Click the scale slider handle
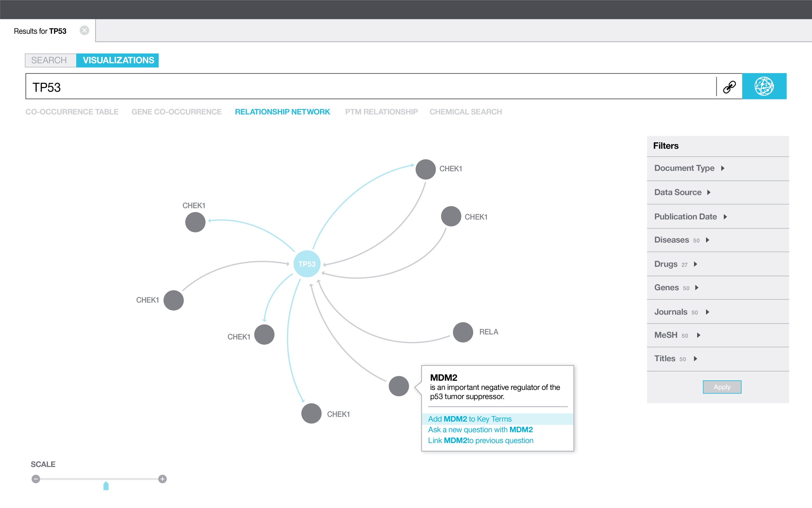This screenshot has height=508, width=812. [106, 486]
